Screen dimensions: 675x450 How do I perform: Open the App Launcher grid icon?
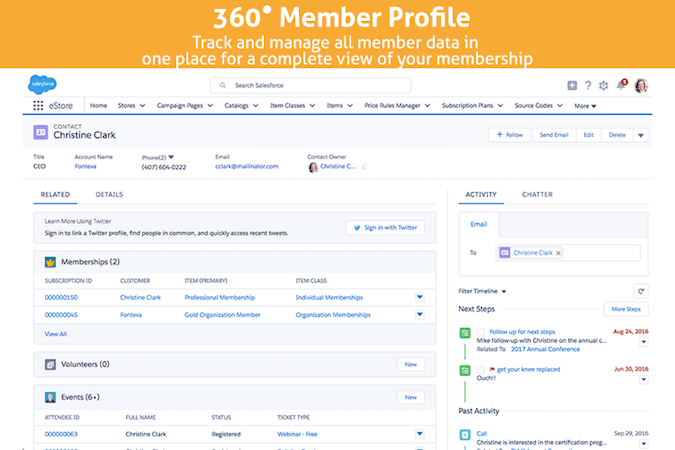click(x=40, y=105)
